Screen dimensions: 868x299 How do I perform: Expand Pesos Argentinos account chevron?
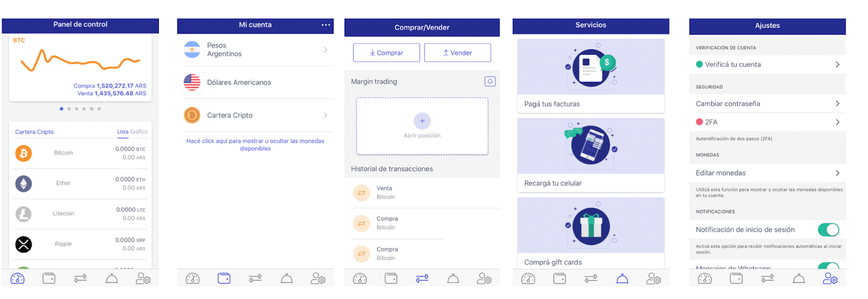pyautogui.click(x=325, y=50)
